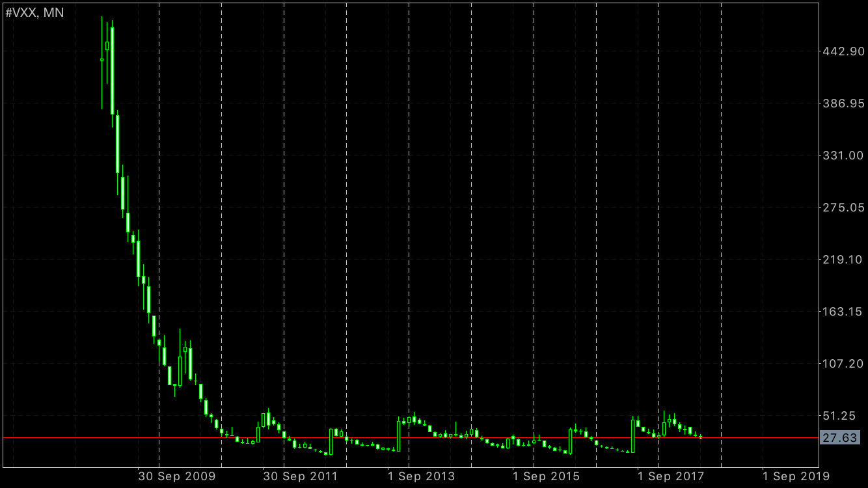Select the 1 Sep 2019 date label
Viewport: 868px width, 488px height.
click(795, 476)
